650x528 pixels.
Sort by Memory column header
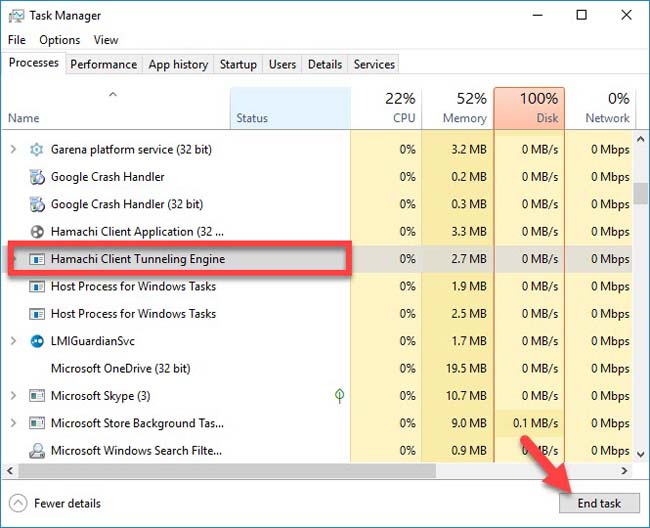click(x=458, y=109)
